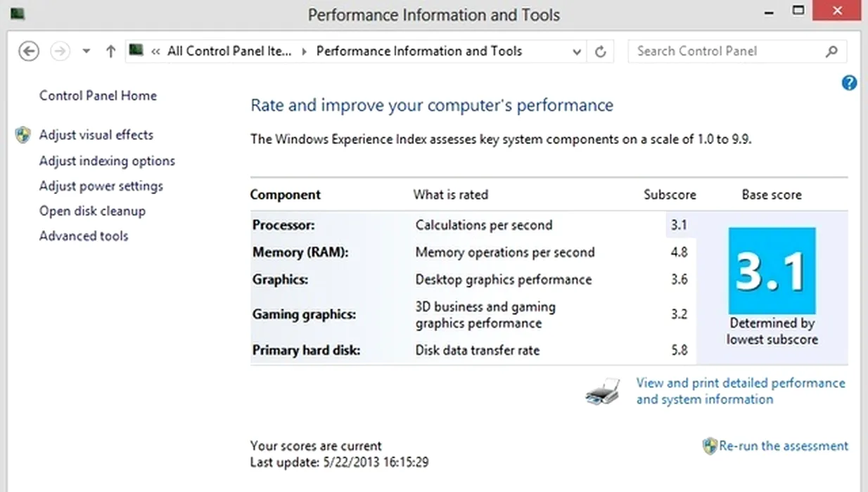Open the recent locations dropdown arrow
This screenshot has height=492, width=868.
pos(87,51)
